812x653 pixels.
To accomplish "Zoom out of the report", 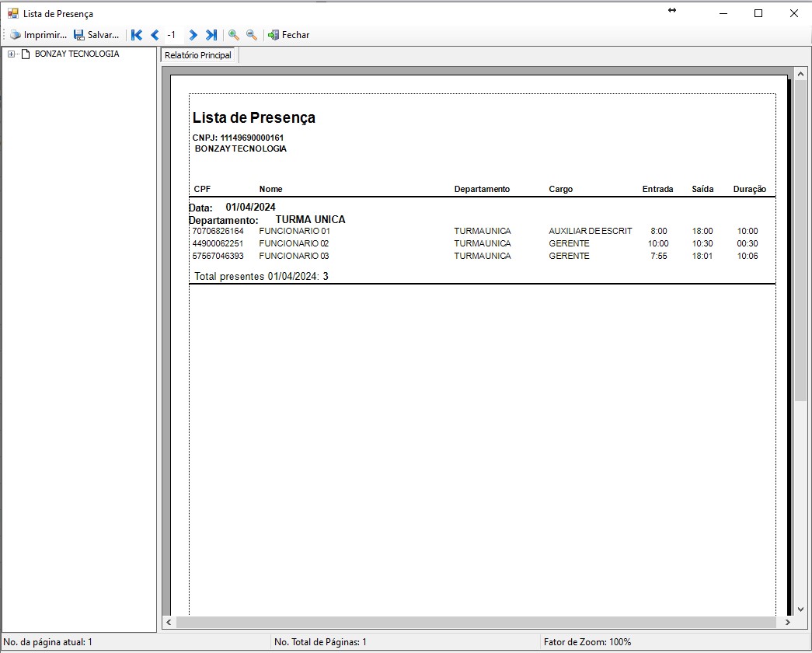I will [x=251, y=35].
